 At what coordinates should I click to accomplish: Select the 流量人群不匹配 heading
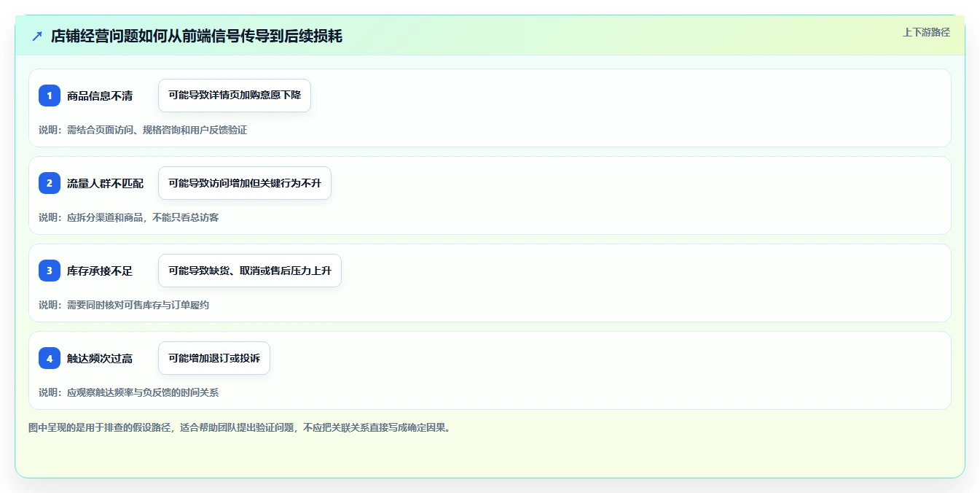point(105,183)
